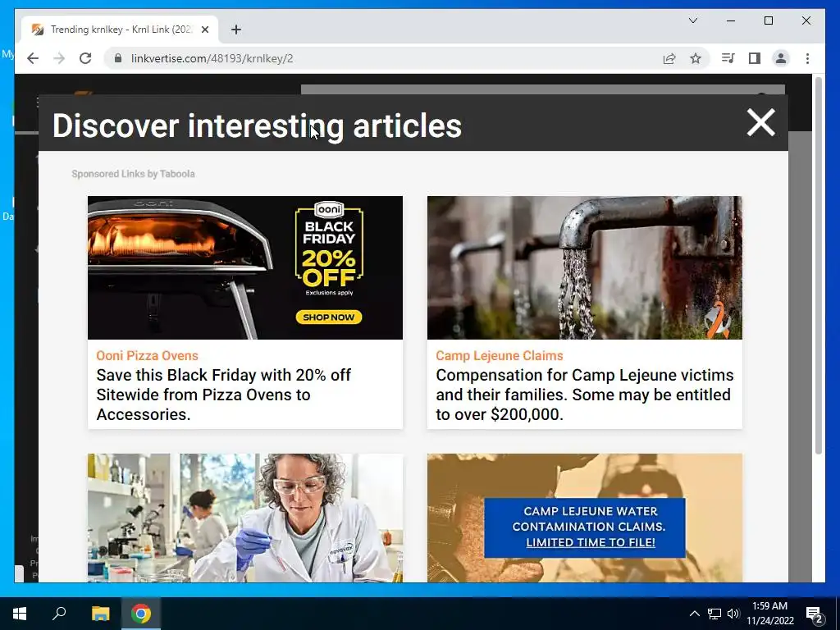840x630 pixels.
Task: Open Chrome side panel
Action: pos(755,58)
